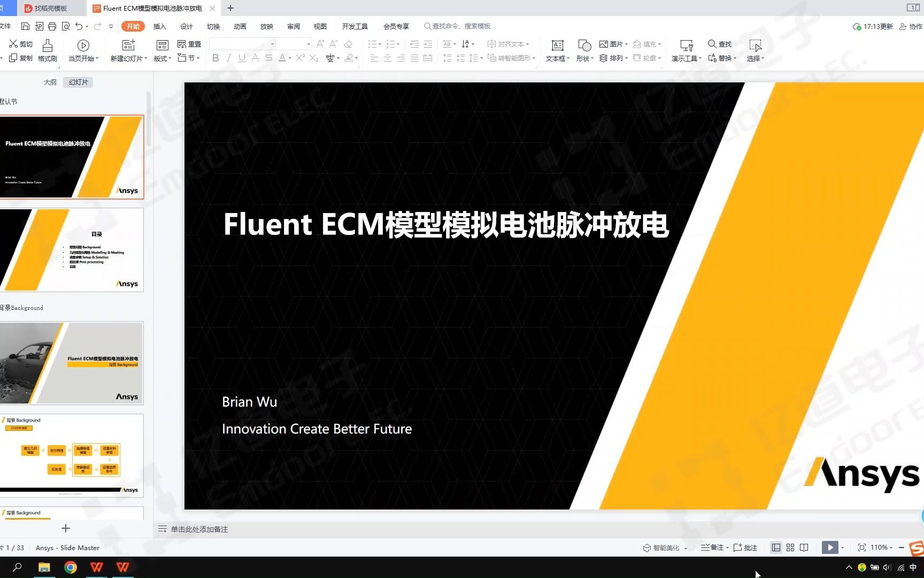Undo the last action

click(x=79, y=26)
